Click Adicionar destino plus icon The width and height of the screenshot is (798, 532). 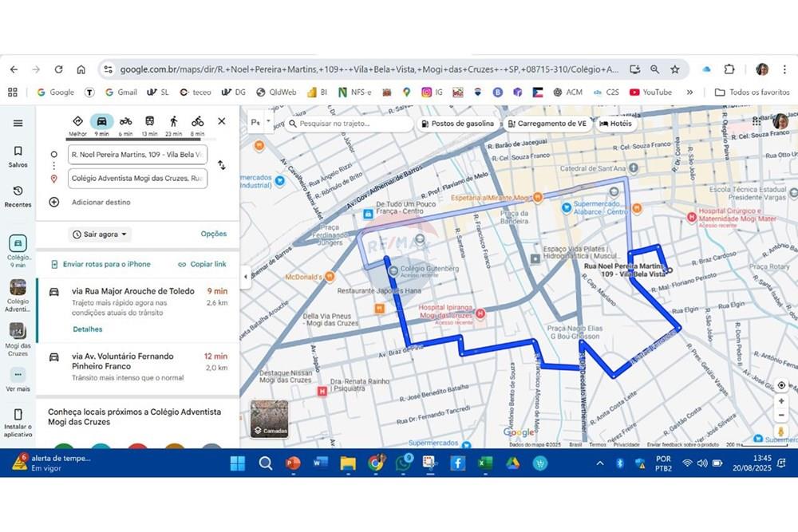pyautogui.click(x=54, y=202)
